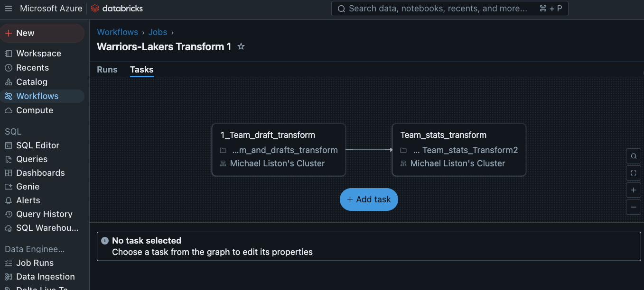Click the Compute cloud icon
Viewport: 644px width, 290px height.
click(x=9, y=110)
